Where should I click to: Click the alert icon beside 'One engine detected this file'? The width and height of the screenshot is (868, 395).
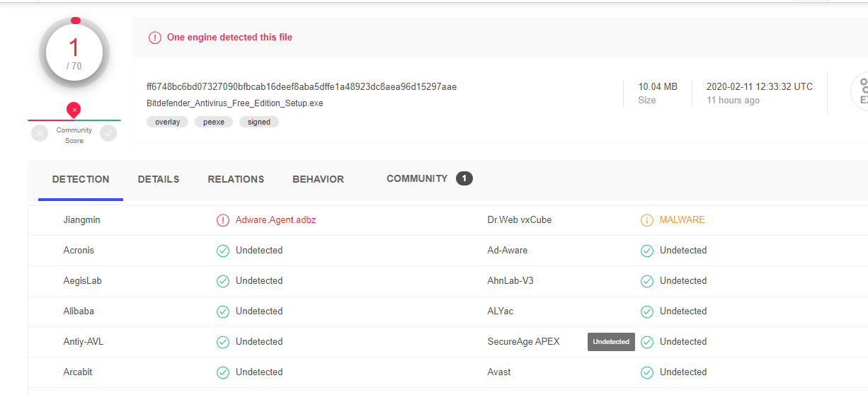click(x=154, y=38)
